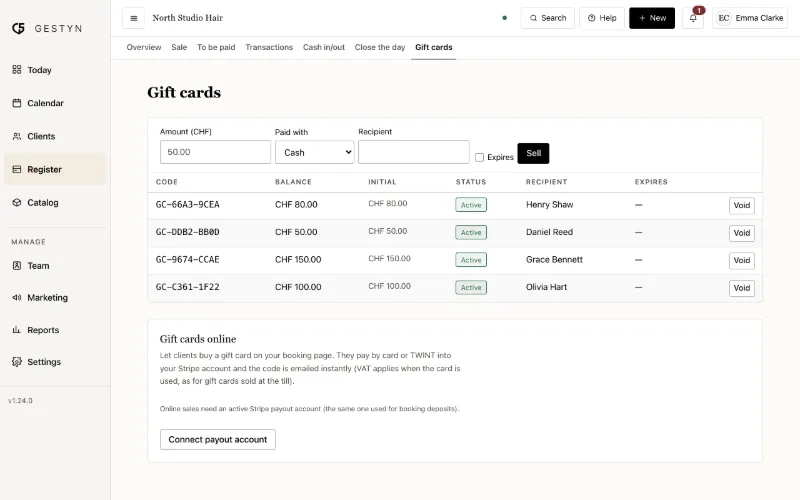The width and height of the screenshot is (800, 500).
Task: Click recipient Olivia Hart
Action: click(x=546, y=287)
